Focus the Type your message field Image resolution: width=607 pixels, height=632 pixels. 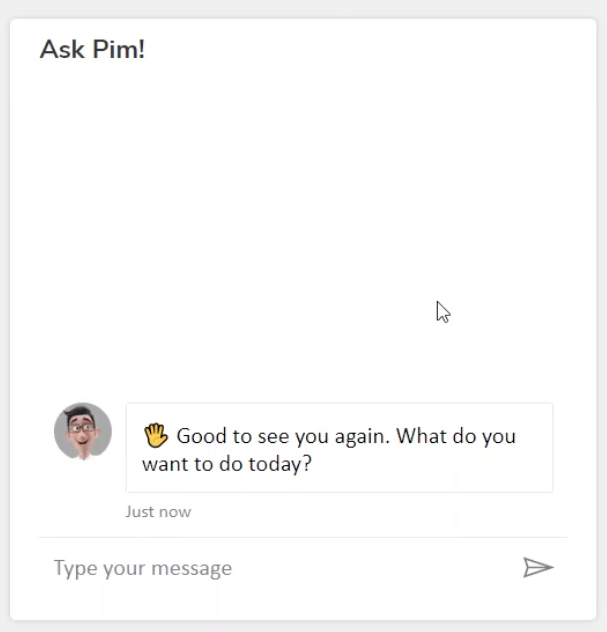click(x=280, y=568)
